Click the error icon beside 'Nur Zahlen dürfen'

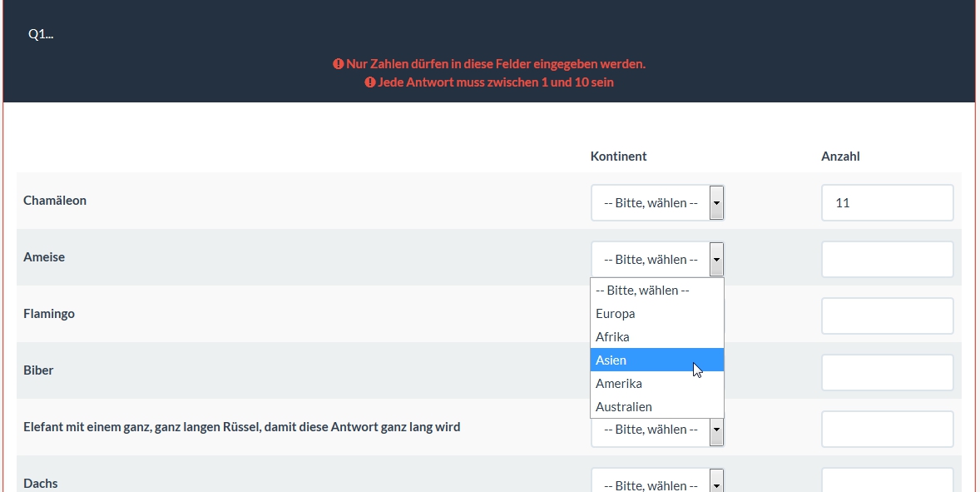tap(339, 64)
